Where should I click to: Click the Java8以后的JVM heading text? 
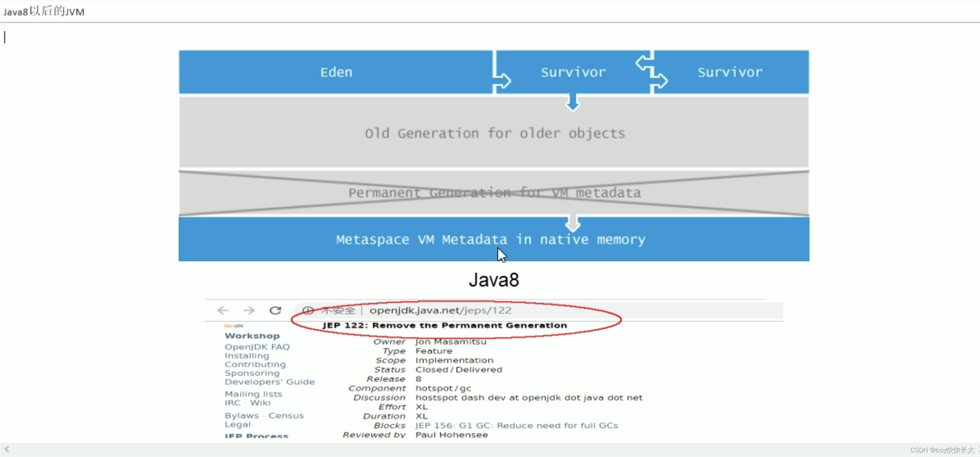[x=44, y=11]
